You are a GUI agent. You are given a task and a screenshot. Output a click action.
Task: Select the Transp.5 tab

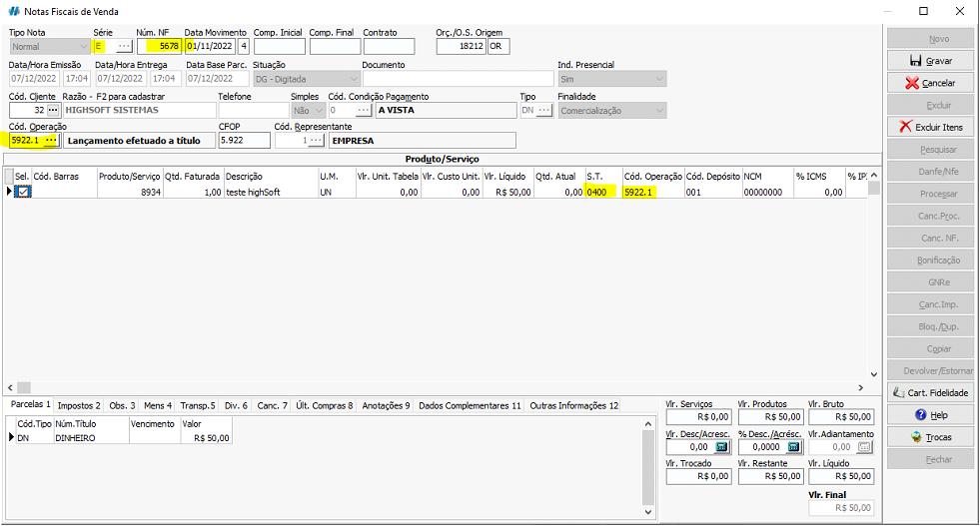[x=198, y=406]
